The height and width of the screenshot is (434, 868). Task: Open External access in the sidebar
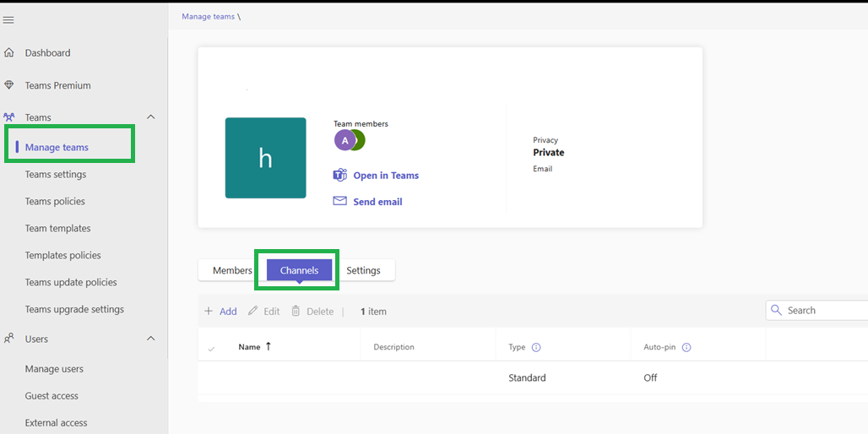click(x=56, y=423)
